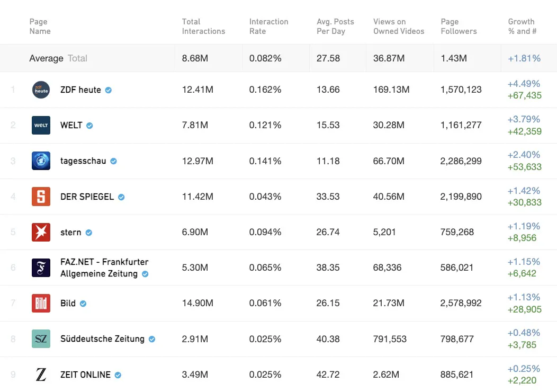Click the Bild red logo

[x=41, y=304]
